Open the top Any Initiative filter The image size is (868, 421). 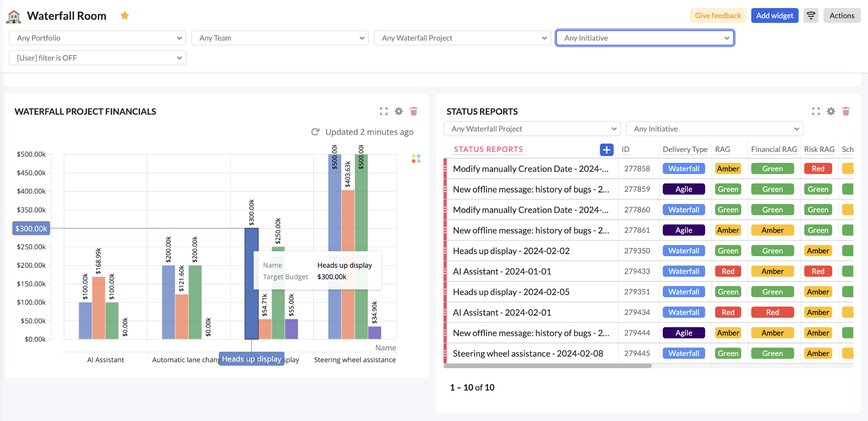(645, 38)
